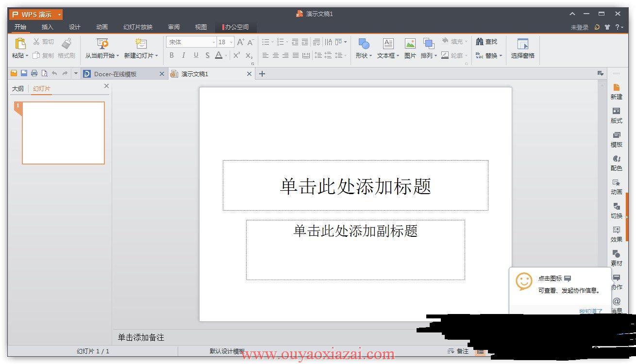This screenshot has width=636, height=364.
Task: Decrease font size with A- icon
Action: coord(251,42)
